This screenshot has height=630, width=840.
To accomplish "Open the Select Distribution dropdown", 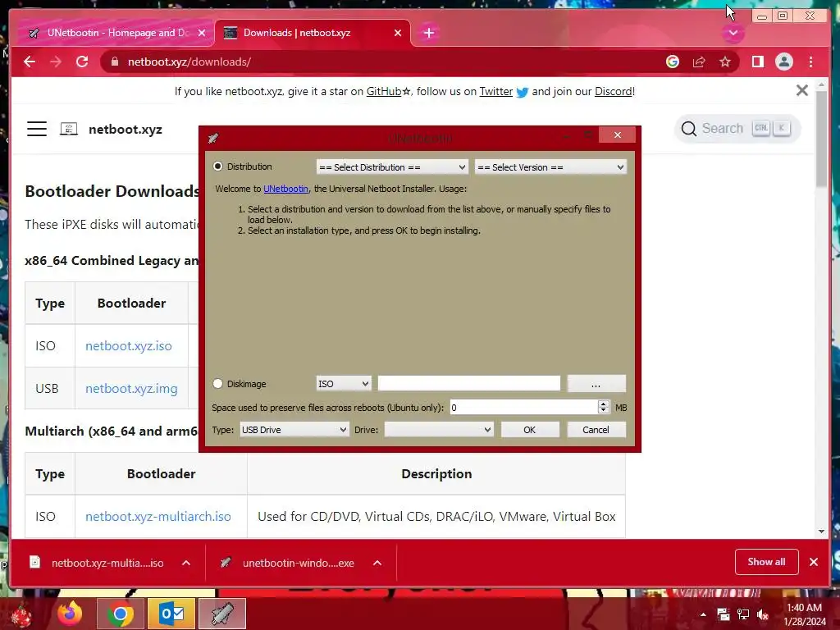I will point(392,167).
